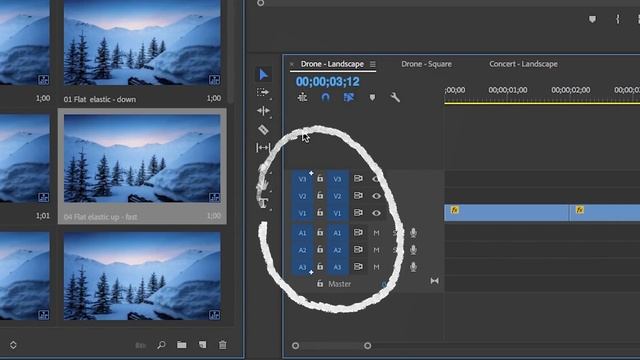Image resolution: width=640 pixels, height=360 pixels.
Task: Toggle A3 source patch button
Action: click(302, 267)
